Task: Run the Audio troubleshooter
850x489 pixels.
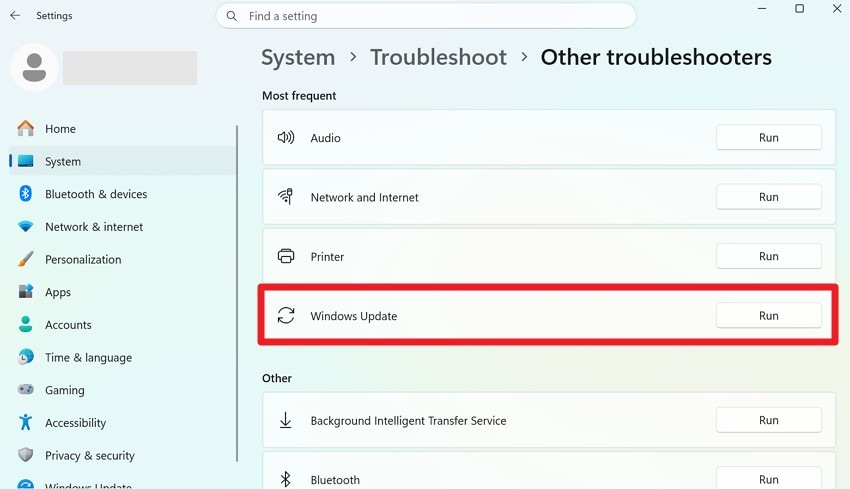Action: [x=769, y=137]
